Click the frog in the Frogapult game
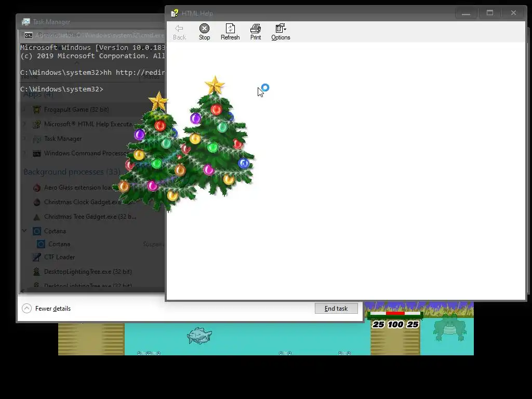Viewport: 532px width, 399px height. coord(449,328)
